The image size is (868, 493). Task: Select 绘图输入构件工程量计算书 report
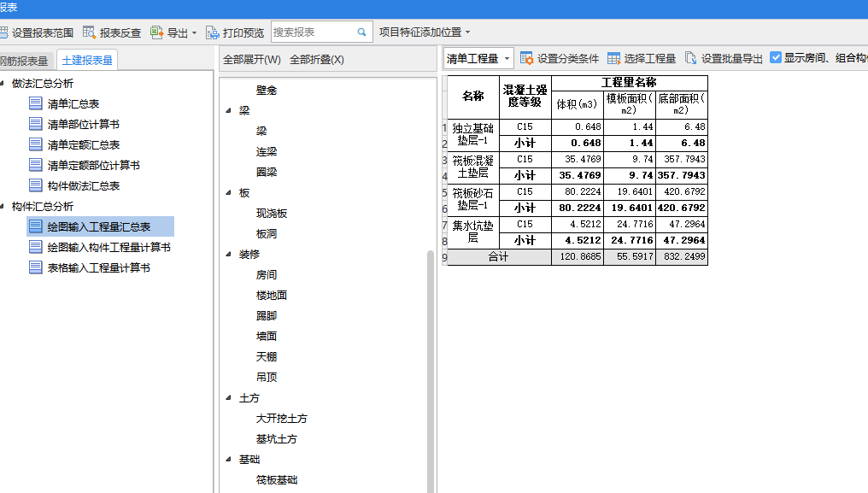pos(109,247)
